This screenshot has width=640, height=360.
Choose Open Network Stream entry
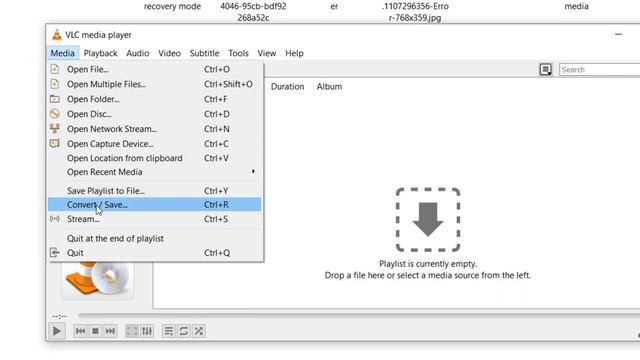click(x=155, y=129)
